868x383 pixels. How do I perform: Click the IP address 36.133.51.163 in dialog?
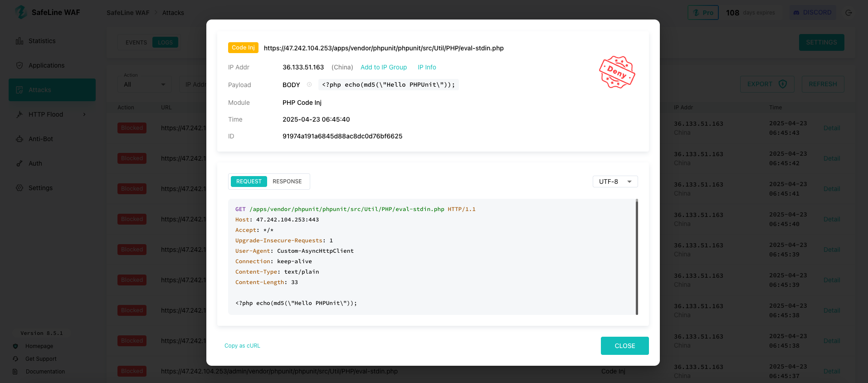click(303, 67)
